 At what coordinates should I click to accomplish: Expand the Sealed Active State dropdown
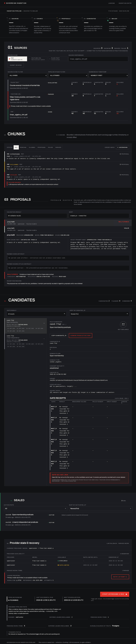[36, 508]
